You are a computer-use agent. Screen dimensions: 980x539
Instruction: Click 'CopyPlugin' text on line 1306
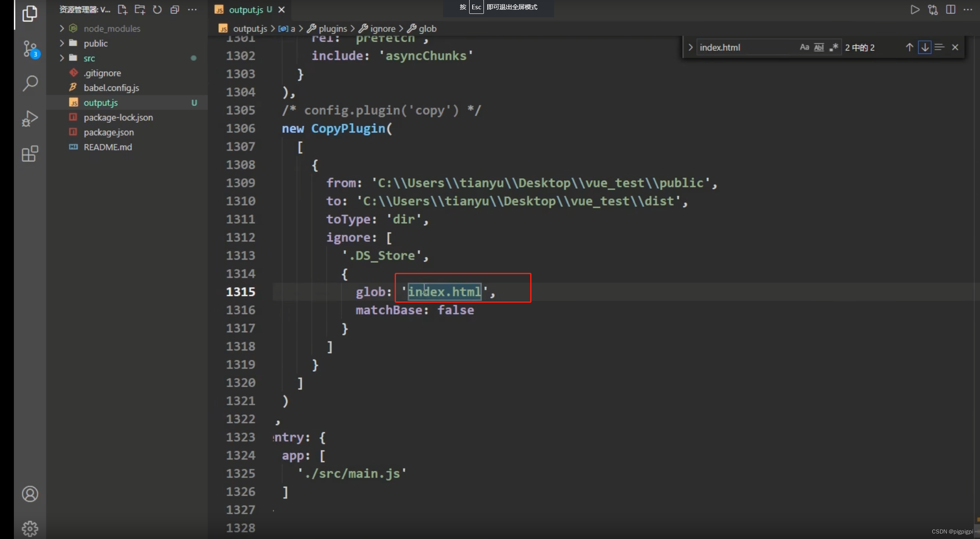click(348, 129)
